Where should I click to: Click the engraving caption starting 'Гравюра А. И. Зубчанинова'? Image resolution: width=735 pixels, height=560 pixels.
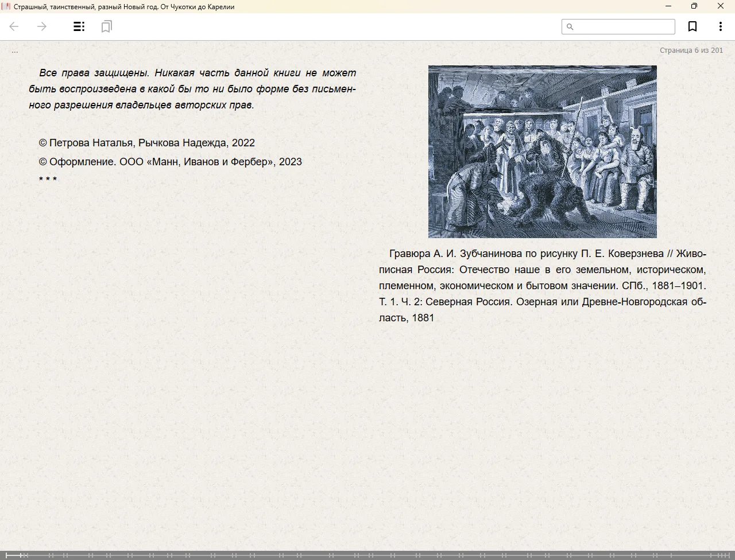pyautogui.click(x=542, y=285)
